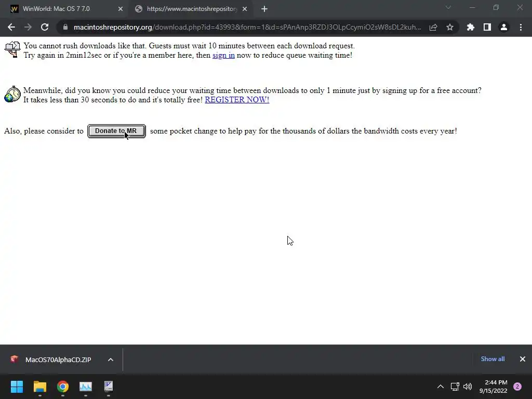The width and height of the screenshot is (532, 399).
Task: Click the clock globe icon
Action: click(12, 94)
